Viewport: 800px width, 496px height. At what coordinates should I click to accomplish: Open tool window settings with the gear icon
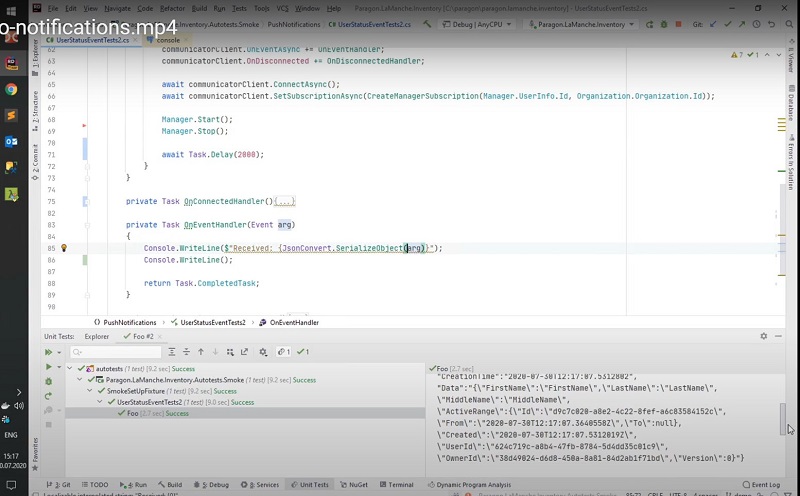(764, 337)
